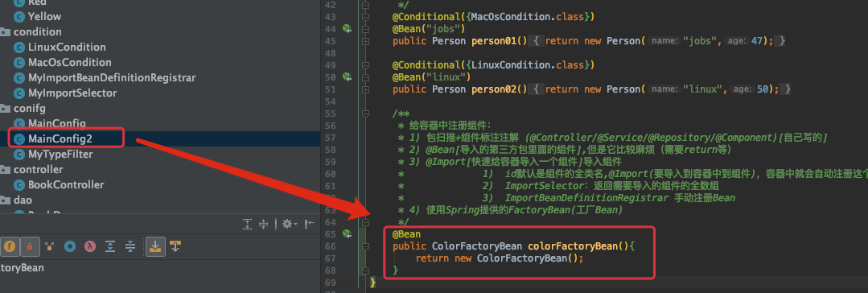Click person02 method name
Image resolution: width=868 pixels, height=293 pixels.
[493, 89]
